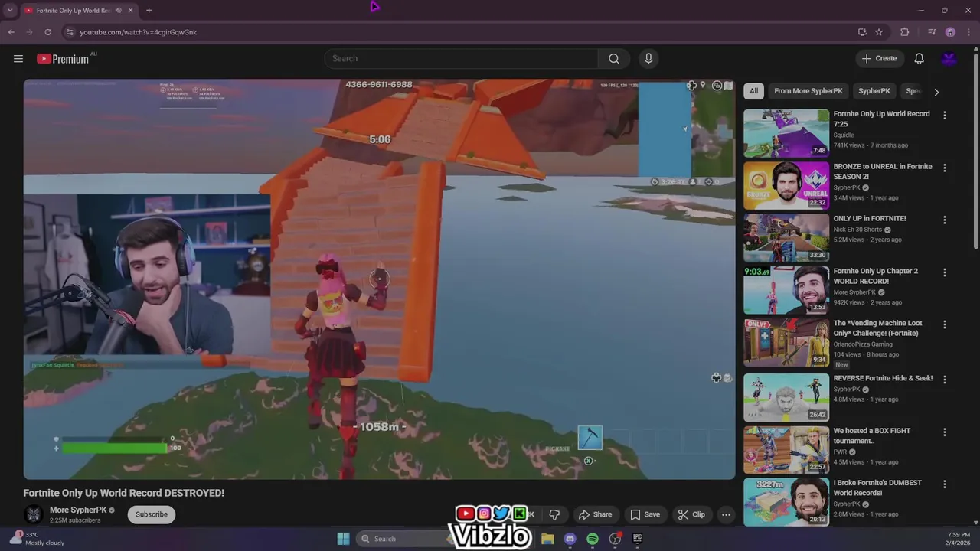
Task: Open title BRONZE to UNREAL in Fortnite
Action: (x=883, y=171)
